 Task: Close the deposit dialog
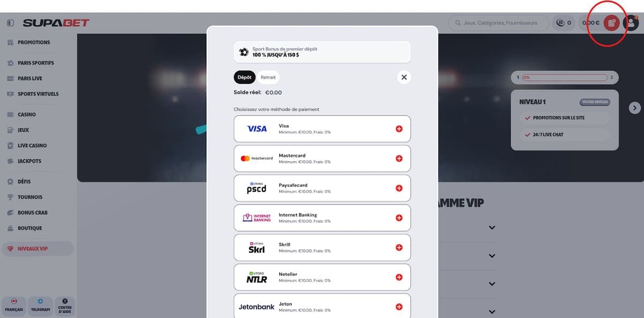pyautogui.click(x=404, y=77)
